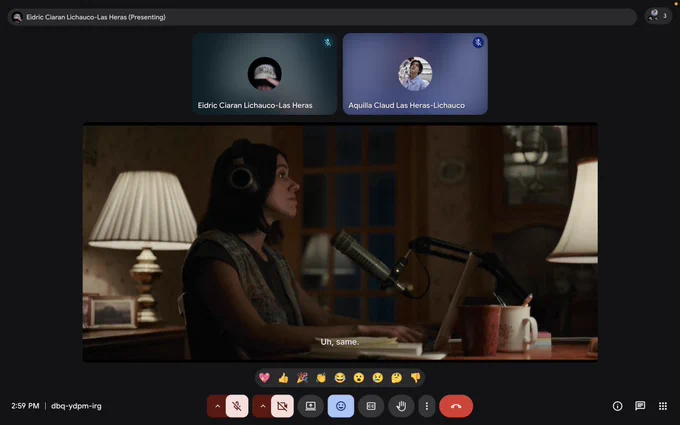Click muted mic indicator on Aquilla's tile

coord(478,42)
